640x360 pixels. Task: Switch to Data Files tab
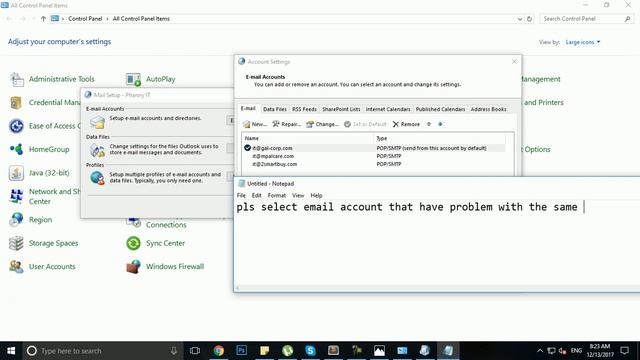(x=275, y=109)
